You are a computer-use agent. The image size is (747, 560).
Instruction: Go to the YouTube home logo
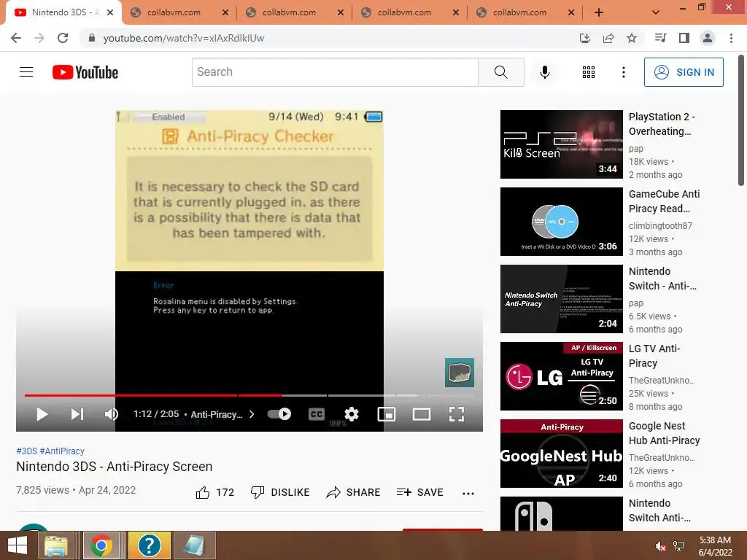(x=85, y=72)
